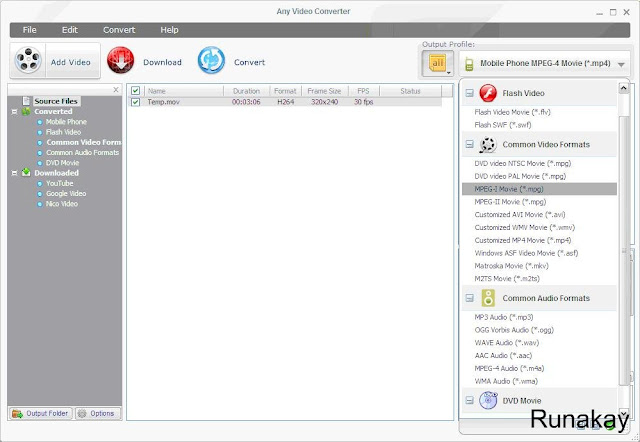Open the Edit menu

tap(69, 30)
